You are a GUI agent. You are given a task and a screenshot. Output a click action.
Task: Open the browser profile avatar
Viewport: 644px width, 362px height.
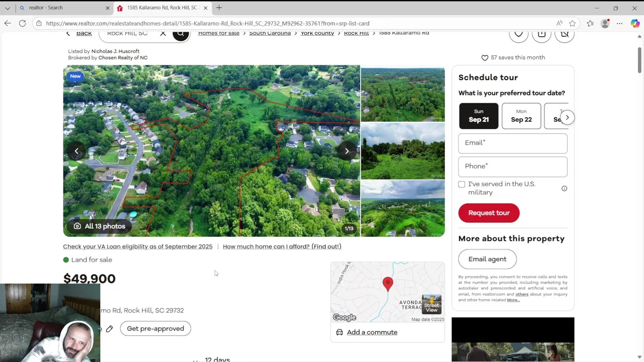pyautogui.click(x=605, y=23)
